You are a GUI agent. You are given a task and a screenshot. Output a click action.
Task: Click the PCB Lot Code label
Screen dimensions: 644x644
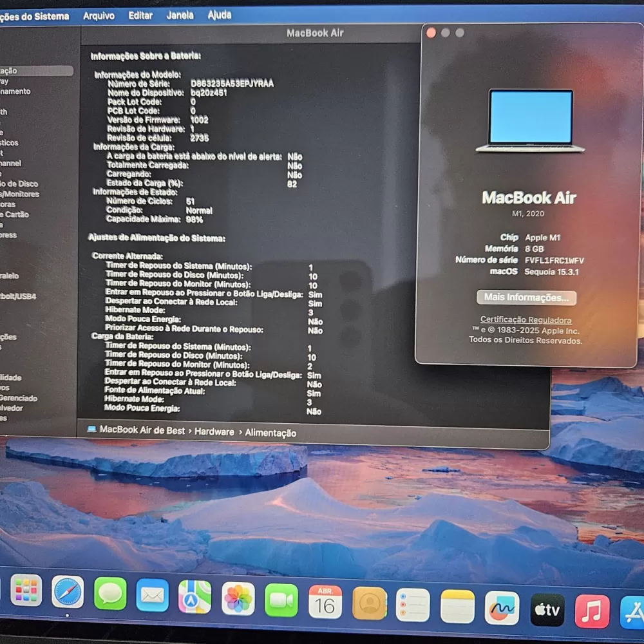pos(133,111)
